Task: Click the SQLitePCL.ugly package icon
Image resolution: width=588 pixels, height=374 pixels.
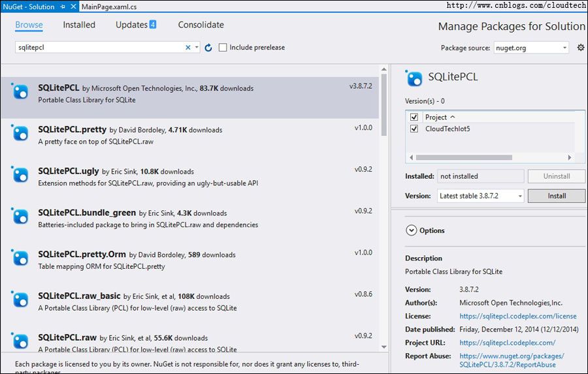Action: (x=20, y=174)
